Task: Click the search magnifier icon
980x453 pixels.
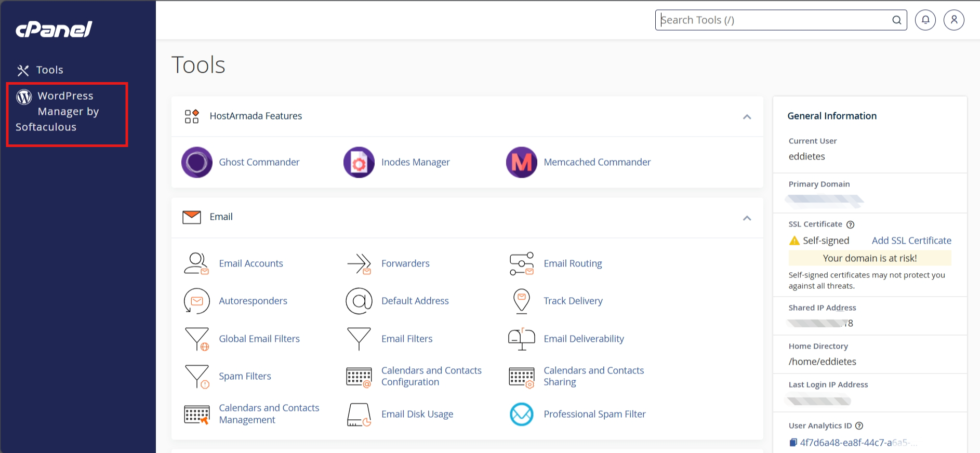Action: 897,20
